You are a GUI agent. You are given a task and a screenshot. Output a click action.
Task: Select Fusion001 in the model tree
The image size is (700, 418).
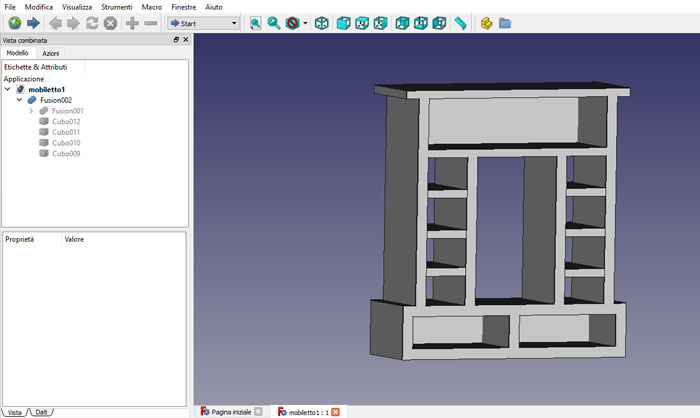67,111
